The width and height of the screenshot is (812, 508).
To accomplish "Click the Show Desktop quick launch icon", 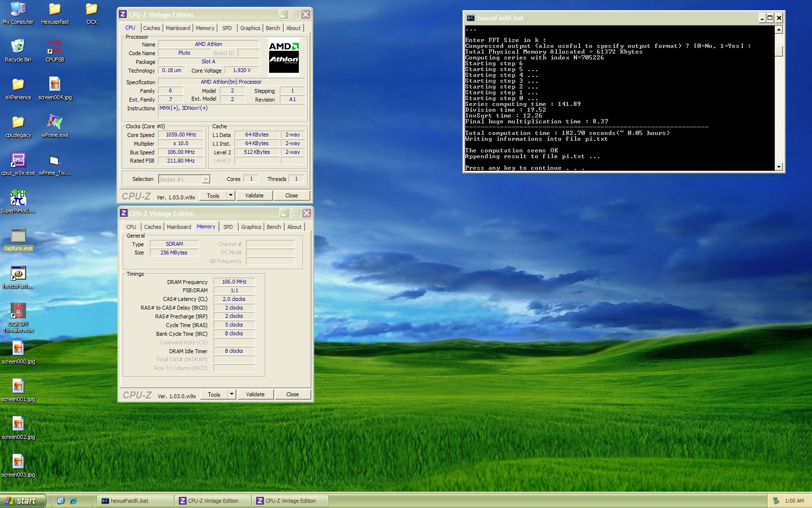I will 61,501.
